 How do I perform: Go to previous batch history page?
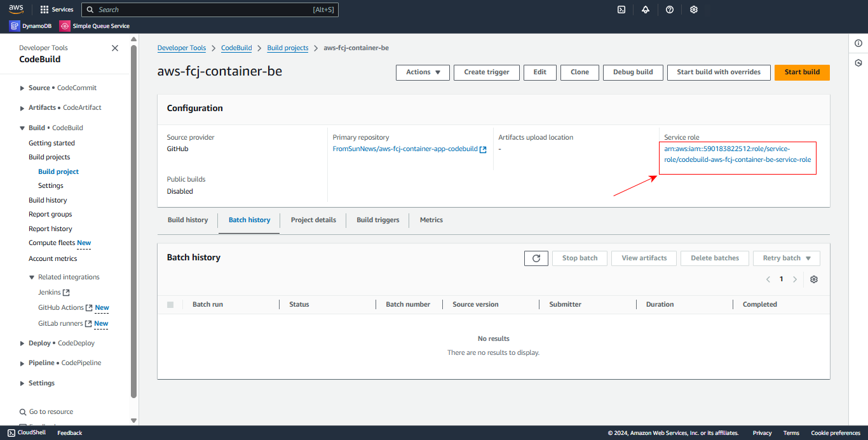click(768, 279)
